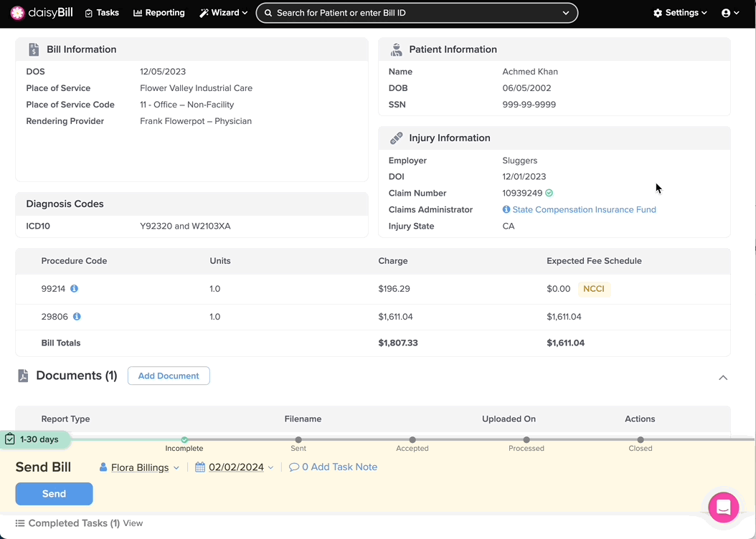Open the pink chat support bubble
The height and width of the screenshot is (539, 756).
(x=723, y=507)
